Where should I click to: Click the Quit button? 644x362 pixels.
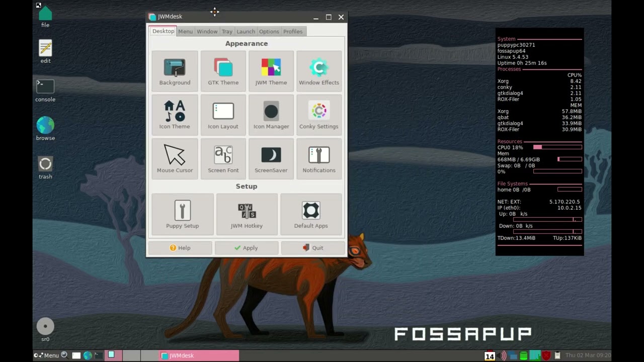(x=313, y=248)
